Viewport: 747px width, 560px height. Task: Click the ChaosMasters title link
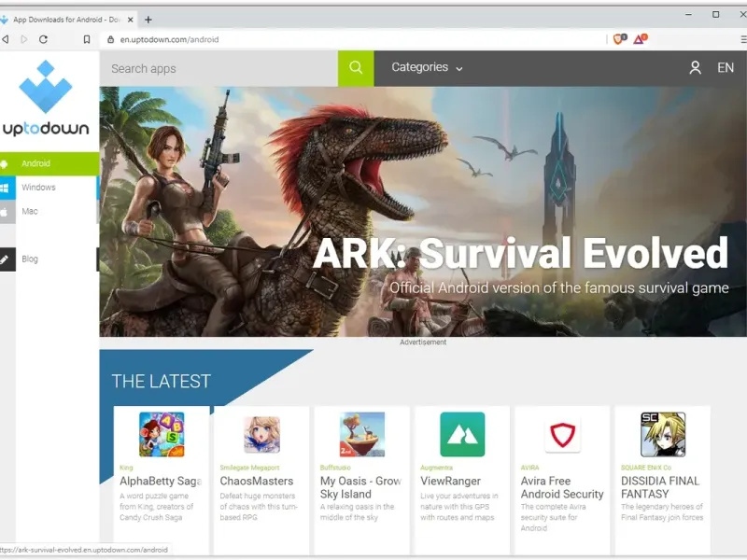click(x=256, y=481)
